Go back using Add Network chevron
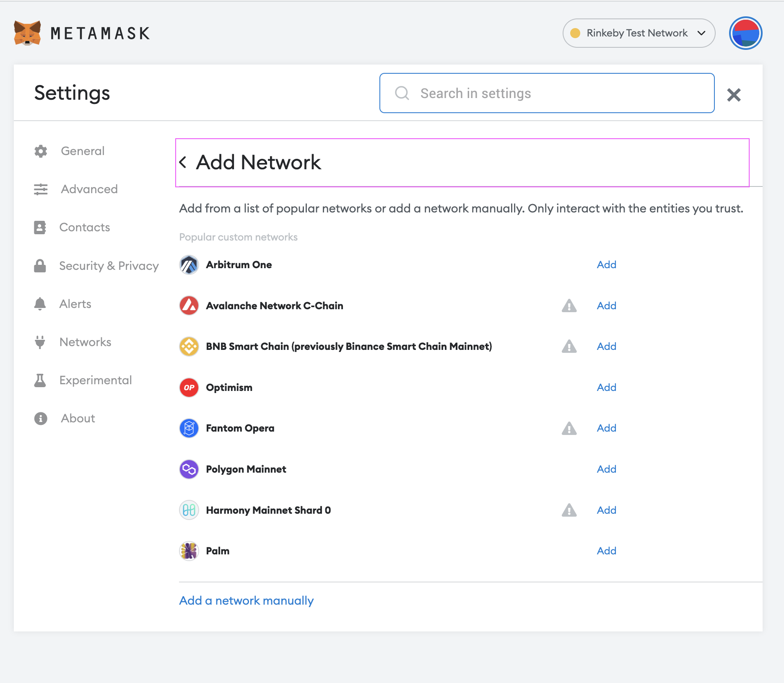Screen dimensions: 784x683 [183, 162]
